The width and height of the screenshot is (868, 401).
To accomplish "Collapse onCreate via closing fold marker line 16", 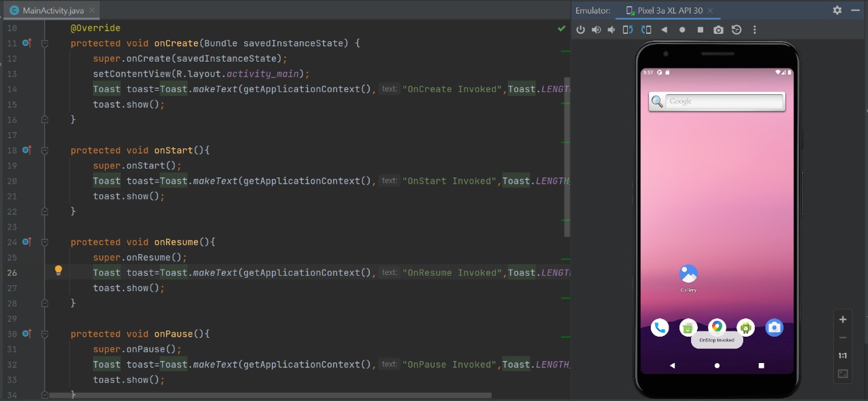I will [x=45, y=119].
